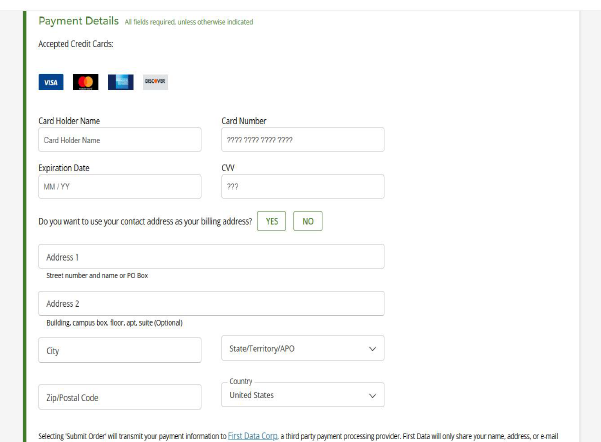Focus the Card Number field
This screenshot has height=442, width=601.
(303, 140)
